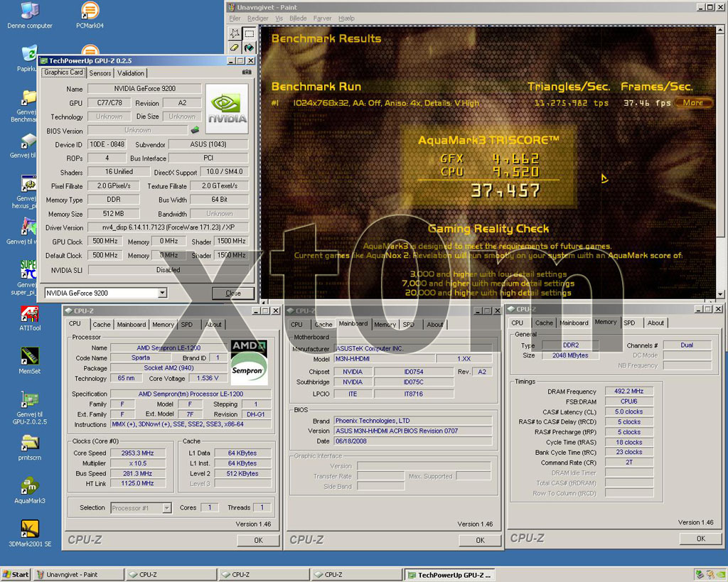Image resolution: width=728 pixels, height=582 pixels.
Task: Click the motherboard Model field M3N-H/HDMI
Action: click(x=385, y=359)
